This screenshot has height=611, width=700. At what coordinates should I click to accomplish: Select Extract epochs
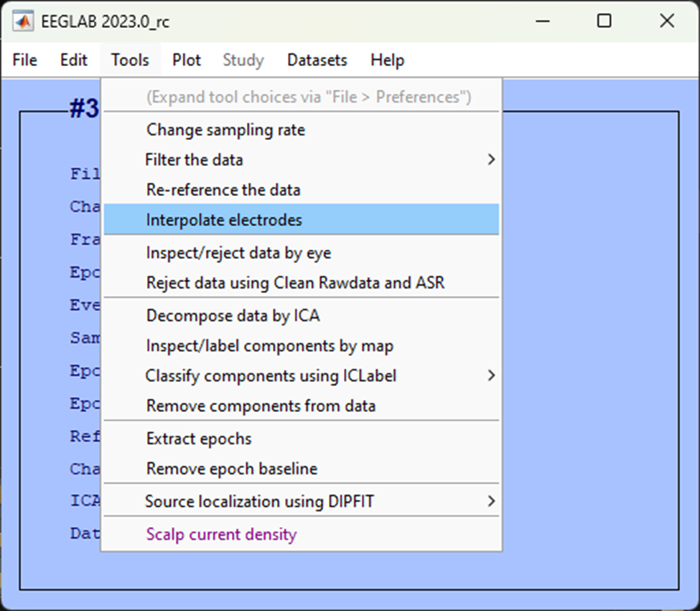point(199,439)
